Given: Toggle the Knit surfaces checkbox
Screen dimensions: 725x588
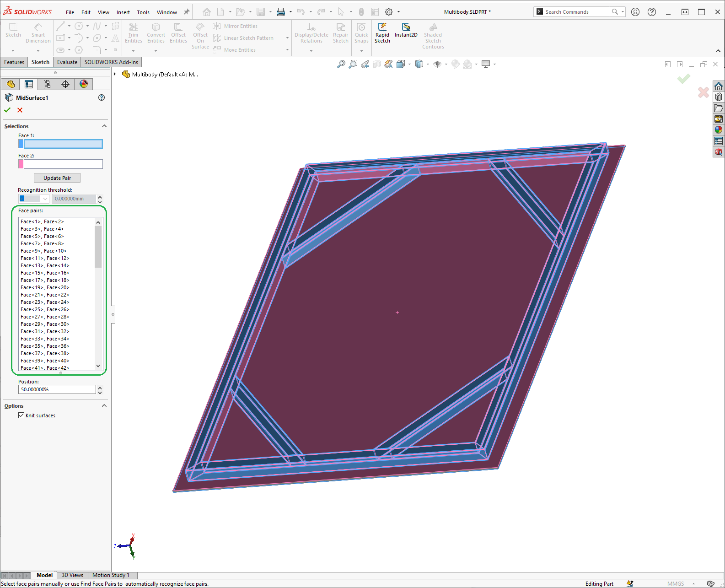Looking at the screenshot, I should (21, 415).
